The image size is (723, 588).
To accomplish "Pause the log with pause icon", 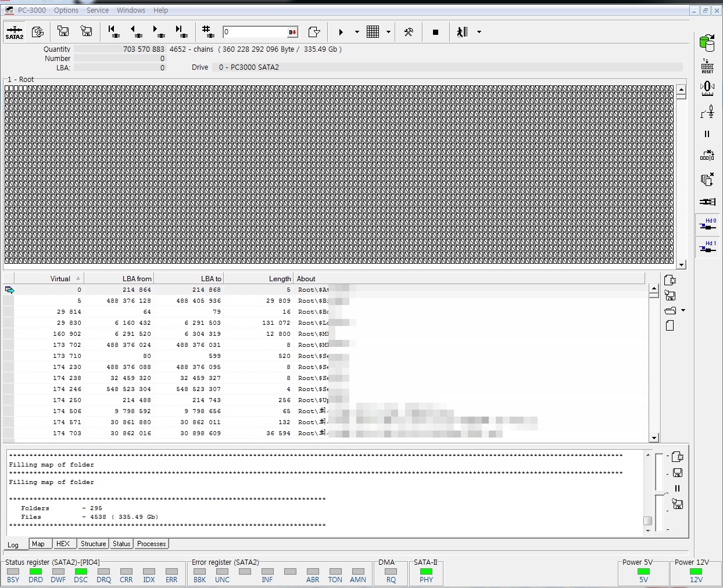I will pos(677,488).
